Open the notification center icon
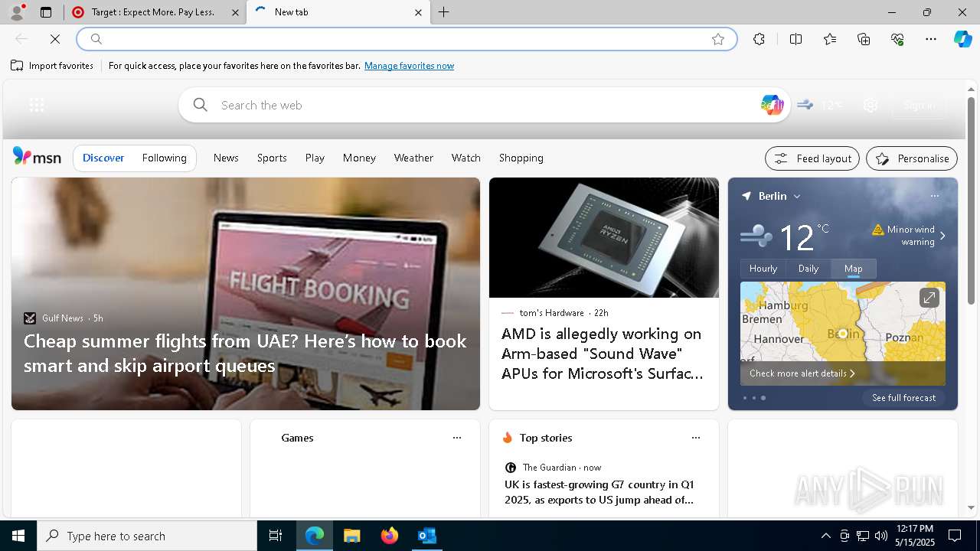The width and height of the screenshot is (980, 551). pos(955,536)
